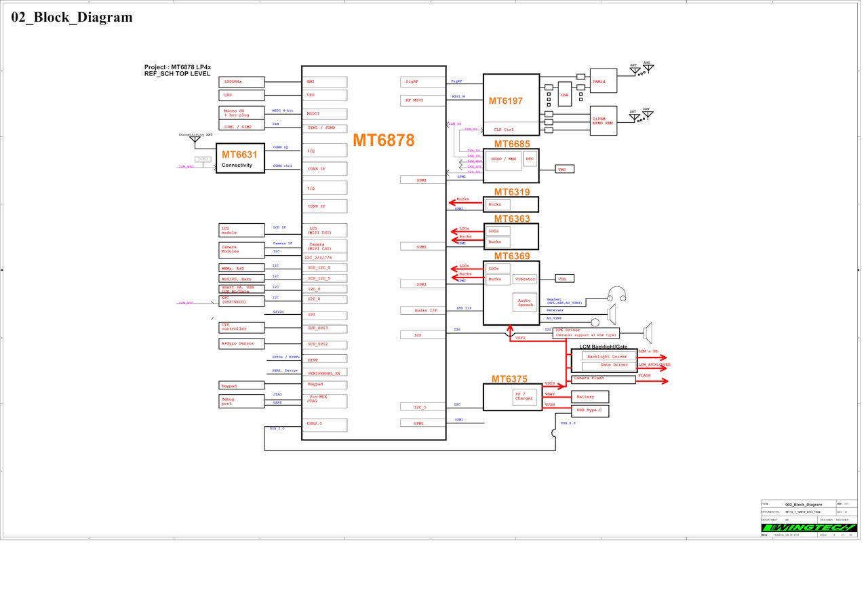Image resolution: width=868 pixels, height=614 pixels.
Task: Click the I2C_2/4/7/8 port
Action: [x=325, y=258]
